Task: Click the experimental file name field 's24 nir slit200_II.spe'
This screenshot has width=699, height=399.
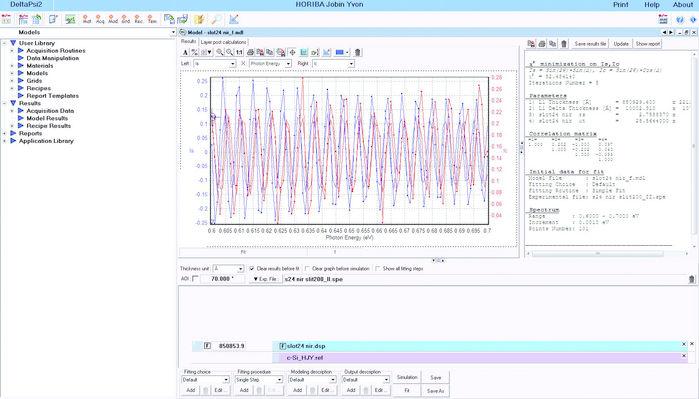Action: click(x=485, y=279)
